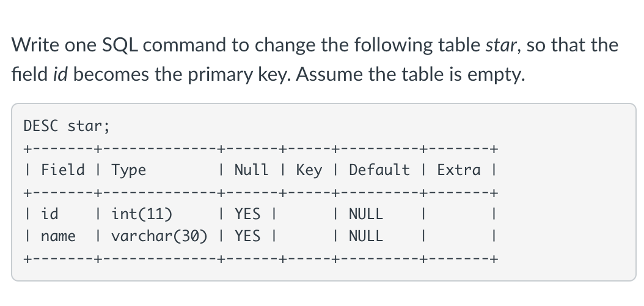Click the 'varchar(30)' type cell
The height and width of the screenshot is (306, 644).
coord(159,236)
